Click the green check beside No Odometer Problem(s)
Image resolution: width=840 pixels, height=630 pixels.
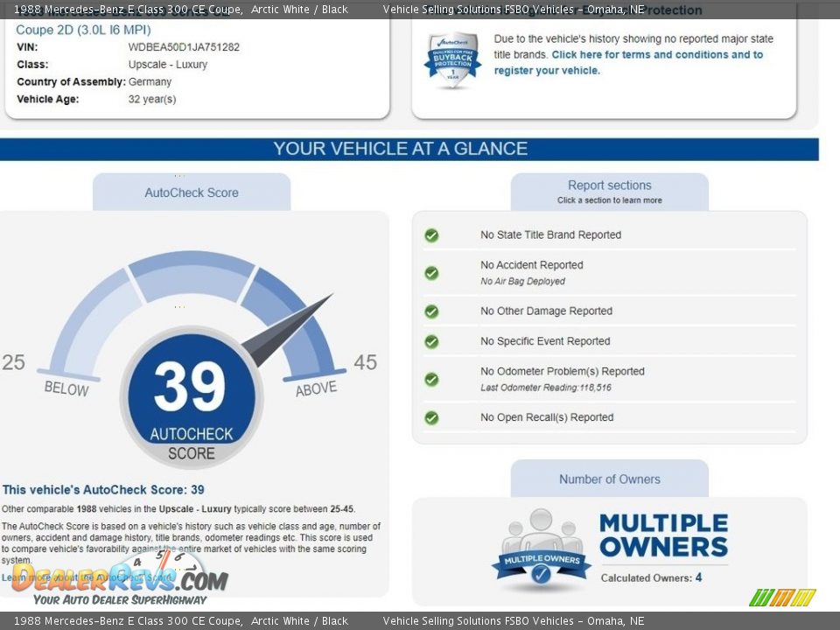[x=431, y=379]
